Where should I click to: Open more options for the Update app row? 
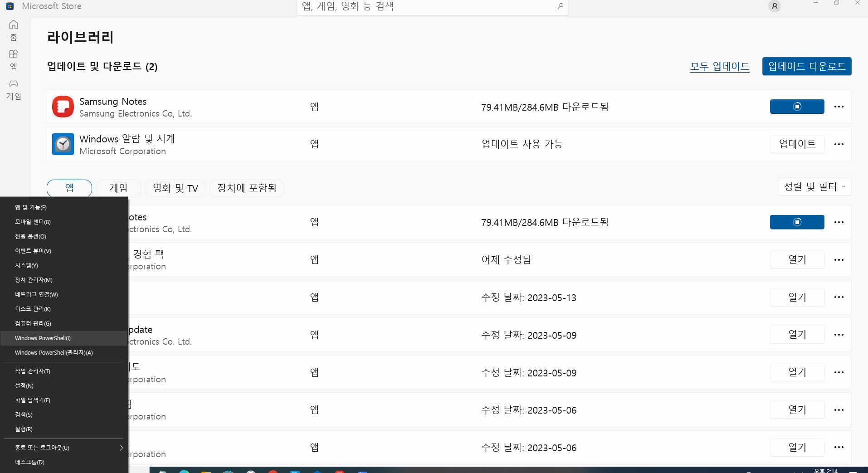(839, 335)
